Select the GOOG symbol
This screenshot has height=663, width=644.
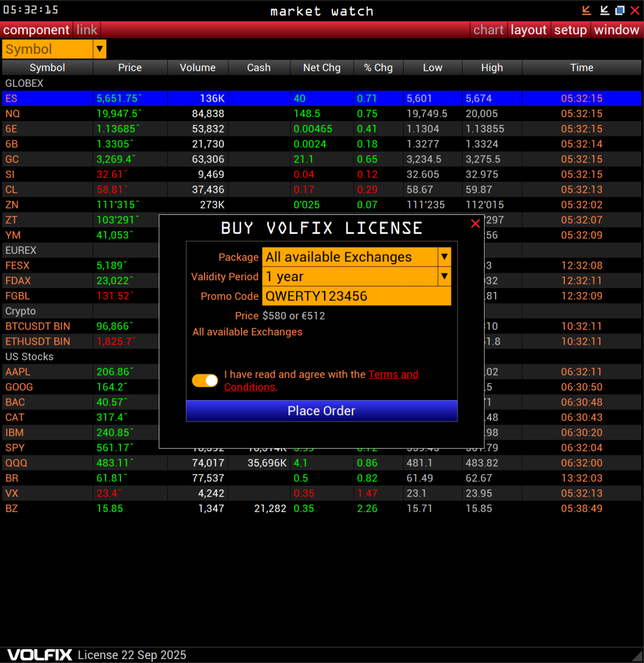point(19,387)
